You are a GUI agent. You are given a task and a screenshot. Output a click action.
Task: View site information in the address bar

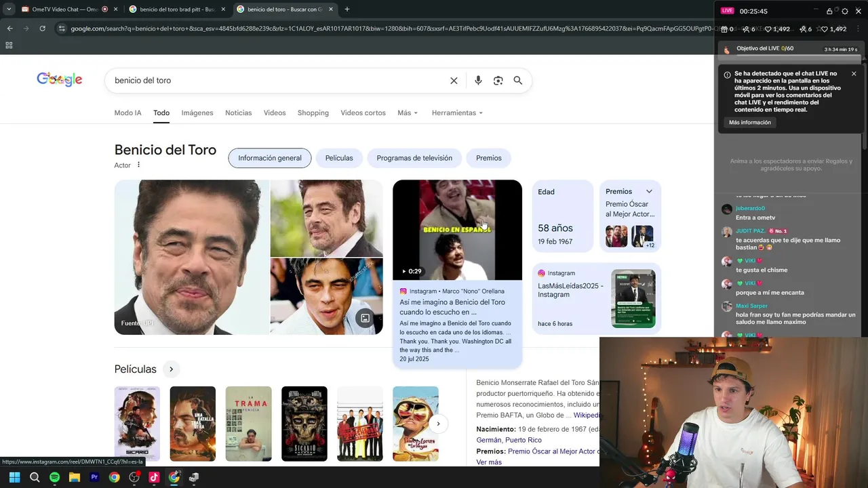[x=62, y=28]
